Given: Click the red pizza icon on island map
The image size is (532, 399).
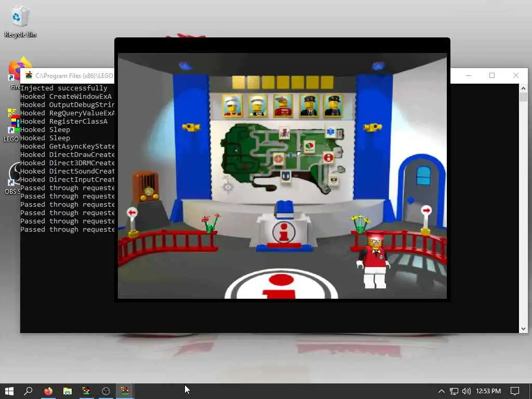Looking at the screenshot, I should tap(278, 158).
